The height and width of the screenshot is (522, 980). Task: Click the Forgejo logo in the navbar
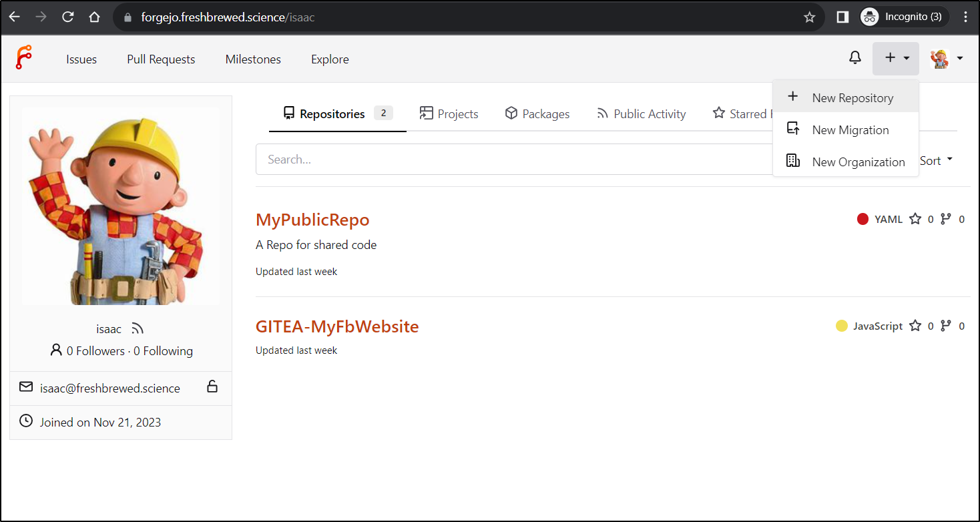tap(24, 58)
